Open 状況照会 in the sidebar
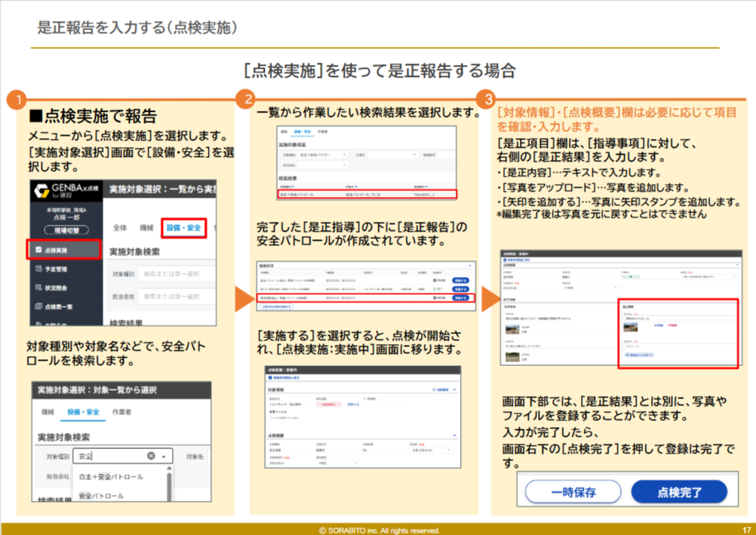This screenshot has width=756, height=535. pos(57,287)
